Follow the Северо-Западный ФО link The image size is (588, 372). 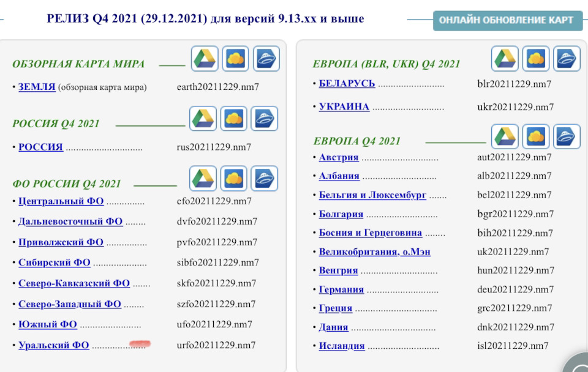coord(70,304)
